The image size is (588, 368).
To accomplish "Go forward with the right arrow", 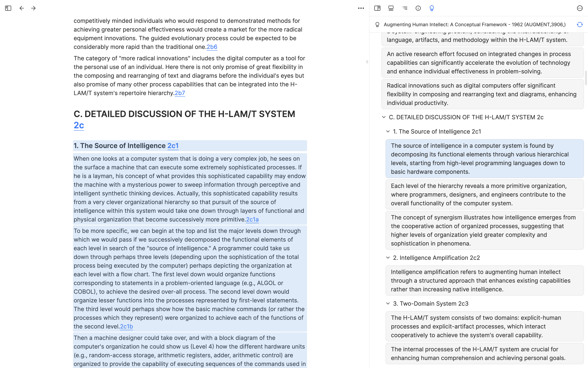I will click(34, 8).
